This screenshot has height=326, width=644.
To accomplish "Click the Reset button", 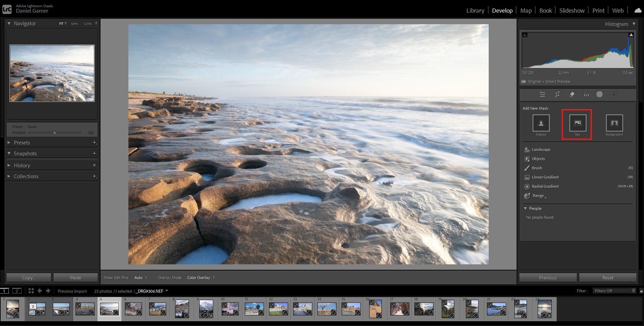I will click(608, 278).
